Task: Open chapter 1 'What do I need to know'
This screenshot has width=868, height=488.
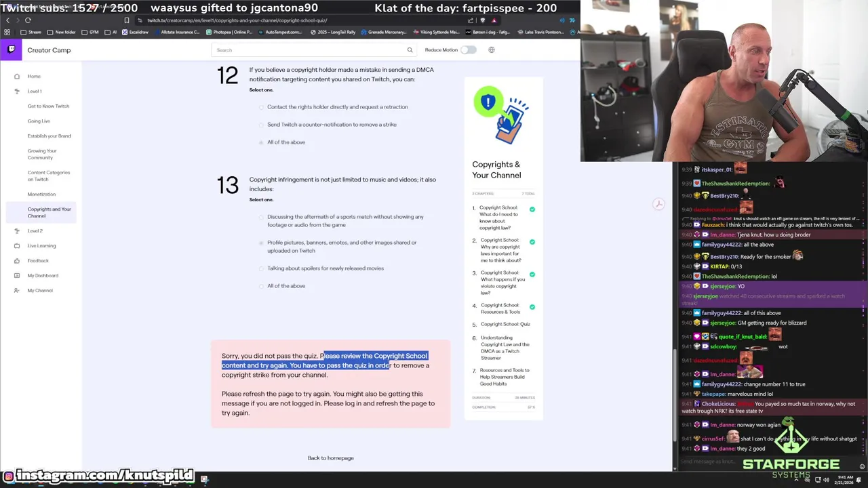Action: pos(498,218)
